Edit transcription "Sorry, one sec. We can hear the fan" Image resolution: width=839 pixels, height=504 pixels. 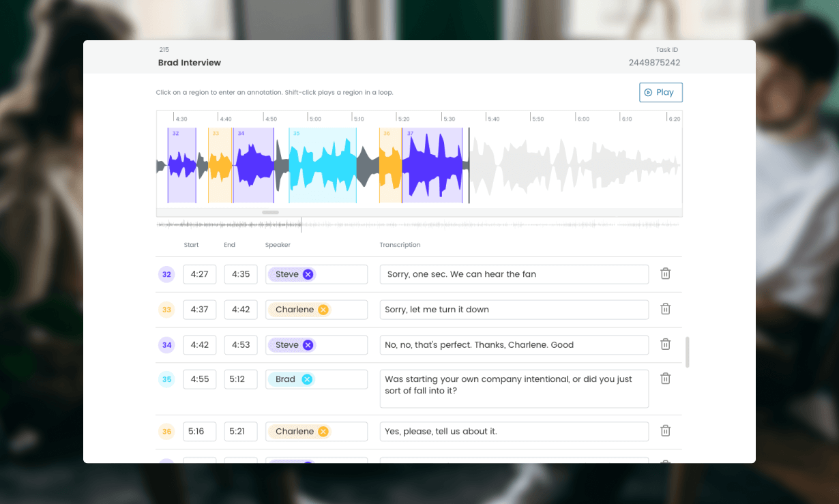coord(514,274)
